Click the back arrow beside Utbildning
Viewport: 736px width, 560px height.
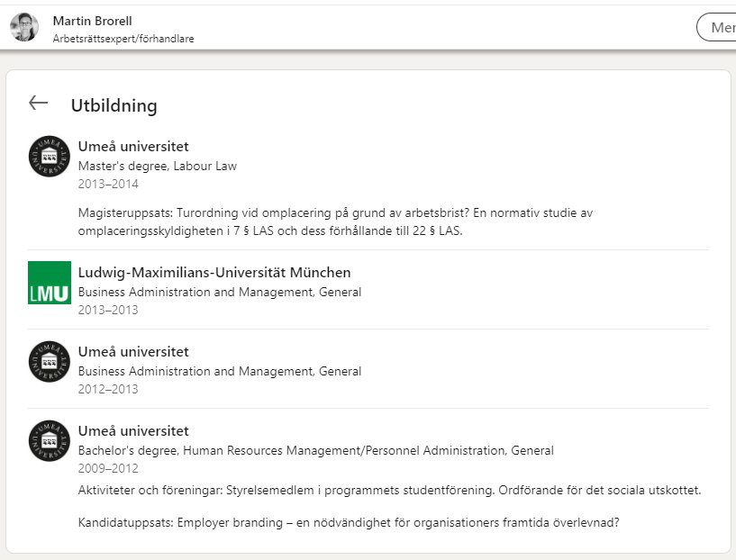click(x=38, y=104)
